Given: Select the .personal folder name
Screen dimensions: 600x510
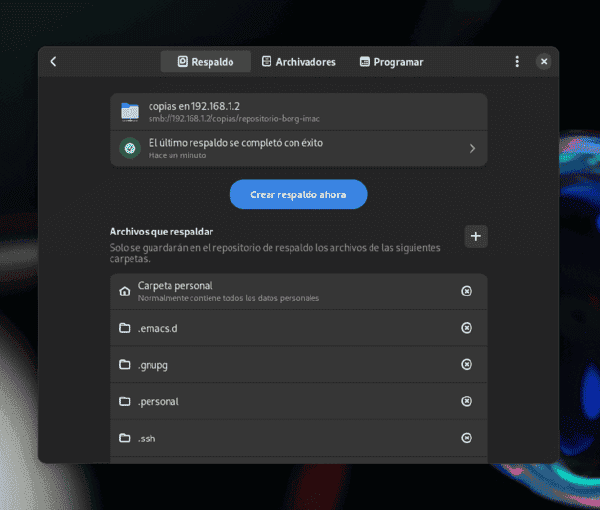Looking at the screenshot, I should click(158, 402).
